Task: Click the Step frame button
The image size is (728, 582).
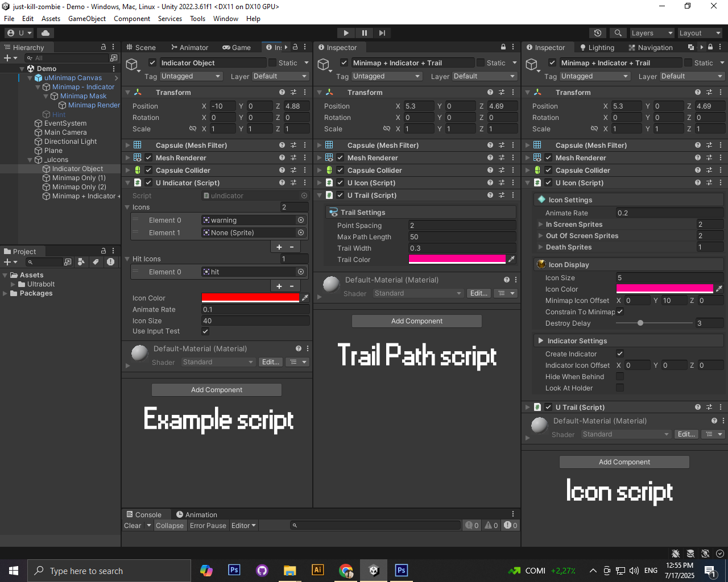Action: pos(382,33)
